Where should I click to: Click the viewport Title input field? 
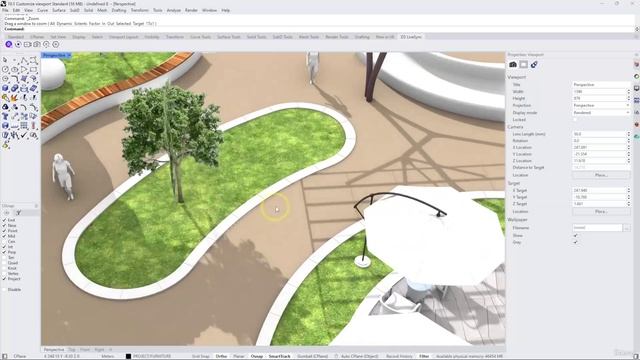[601, 84]
